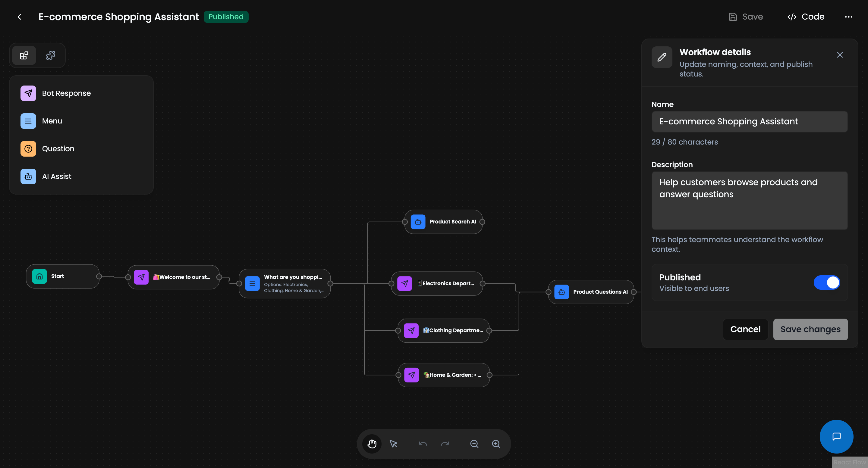Open the Code view
The image size is (868, 468).
click(806, 17)
